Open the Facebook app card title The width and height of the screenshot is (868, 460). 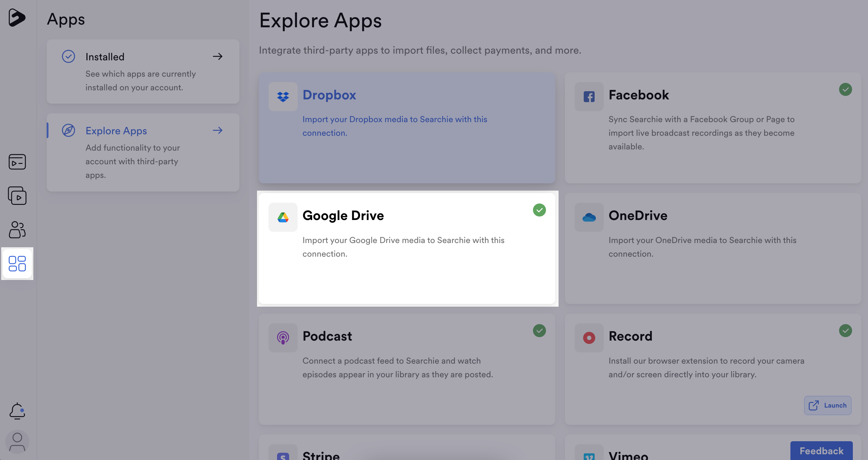[x=639, y=95]
